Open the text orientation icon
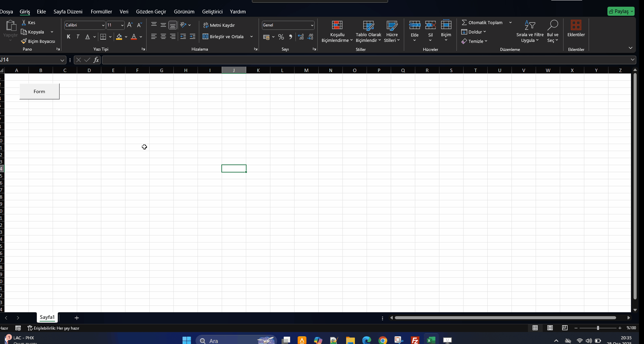The width and height of the screenshot is (644, 344). 183,25
